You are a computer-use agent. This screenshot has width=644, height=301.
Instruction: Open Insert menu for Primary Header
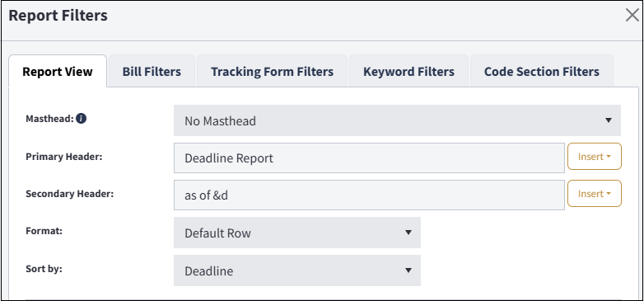click(595, 157)
